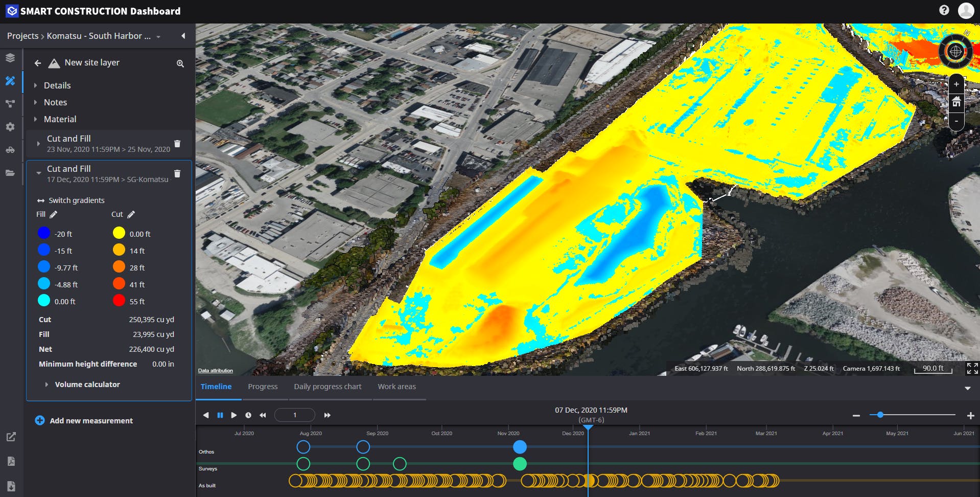
Task: Click the help question mark icon
Action: tap(943, 10)
